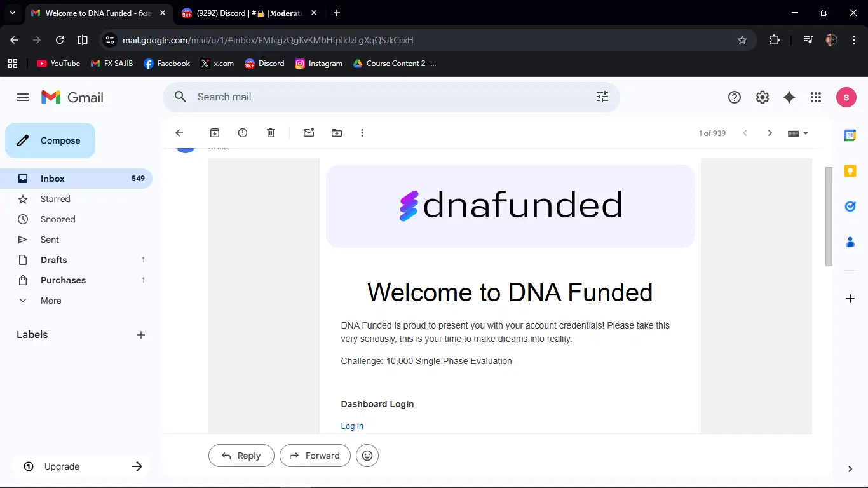Image resolution: width=868 pixels, height=488 pixels.
Task: Archive this email
Action: pyautogui.click(x=215, y=133)
